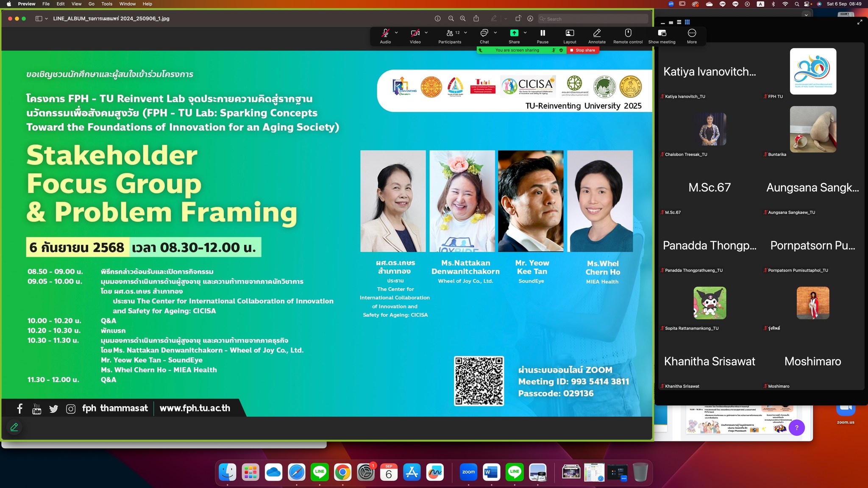Expand the Audio options arrow
Image resolution: width=868 pixels, height=488 pixels.
(396, 33)
